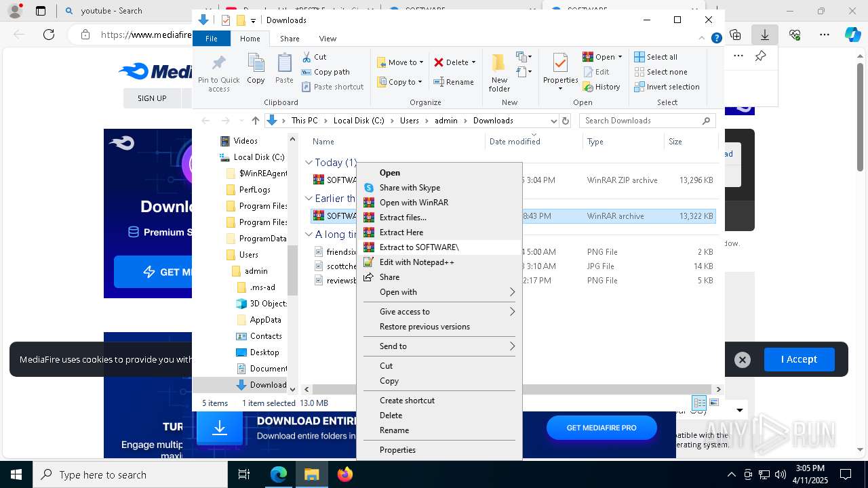
Task: Click the Up directory arrow
Action: pos(255,121)
